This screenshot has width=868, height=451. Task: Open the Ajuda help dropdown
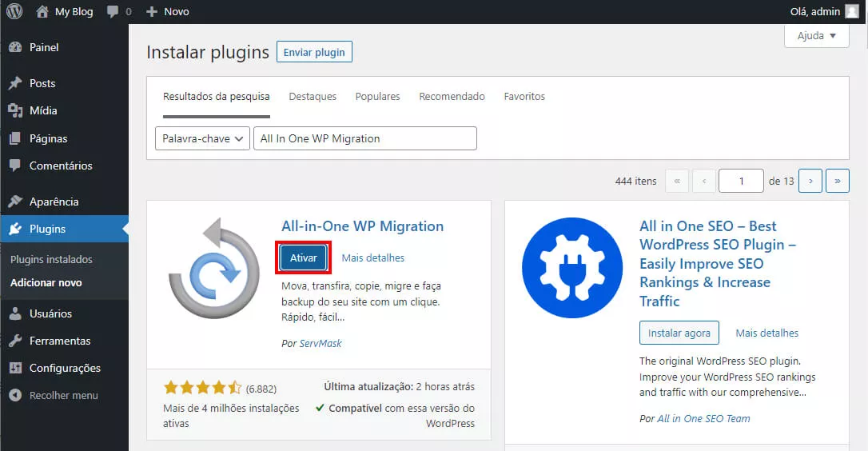tap(817, 36)
